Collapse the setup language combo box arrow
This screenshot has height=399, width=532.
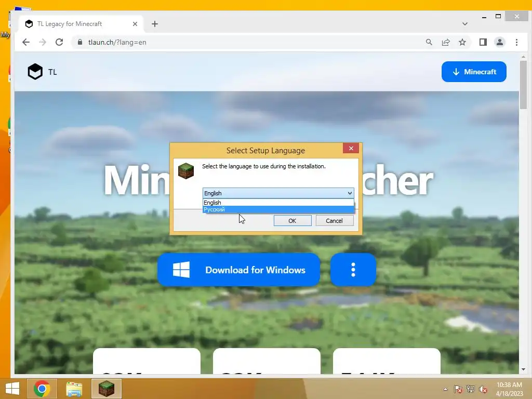coord(350,193)
